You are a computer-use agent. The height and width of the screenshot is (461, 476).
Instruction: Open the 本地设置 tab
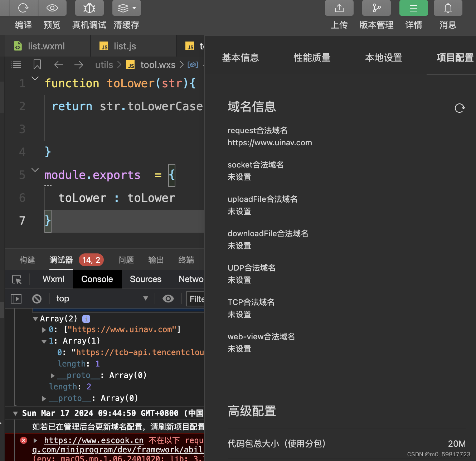tap(384, 58)
